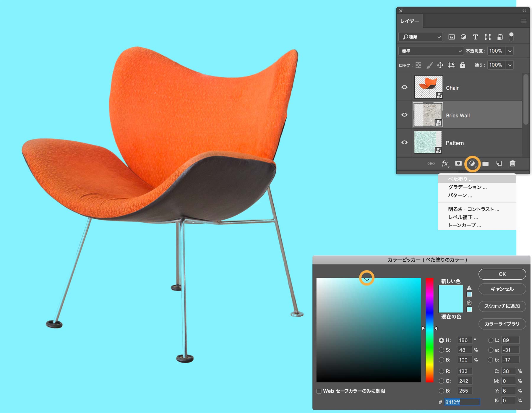Lock image pixels brush icon

point(430,65)
